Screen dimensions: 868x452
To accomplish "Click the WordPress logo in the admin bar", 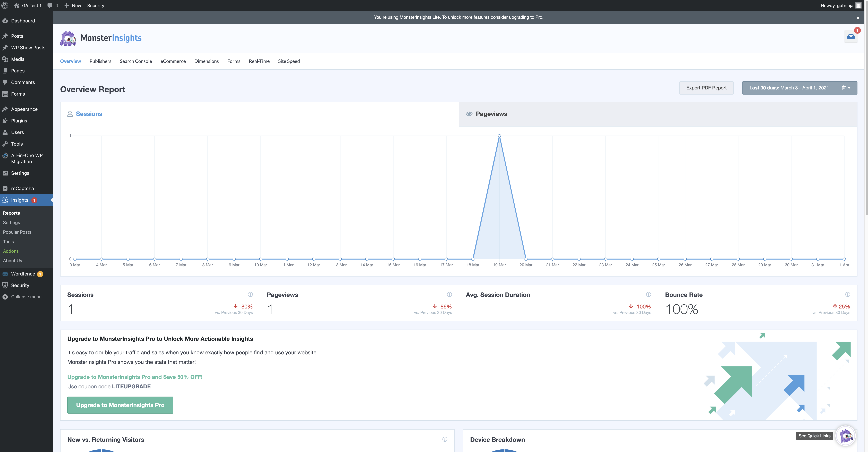I will click(5, 5).
